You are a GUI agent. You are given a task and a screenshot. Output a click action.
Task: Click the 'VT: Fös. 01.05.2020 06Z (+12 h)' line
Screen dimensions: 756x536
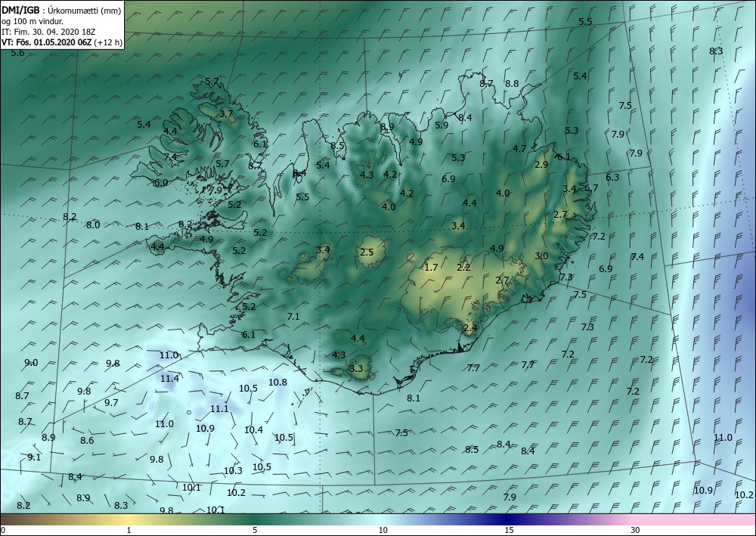tap(62, 42)
